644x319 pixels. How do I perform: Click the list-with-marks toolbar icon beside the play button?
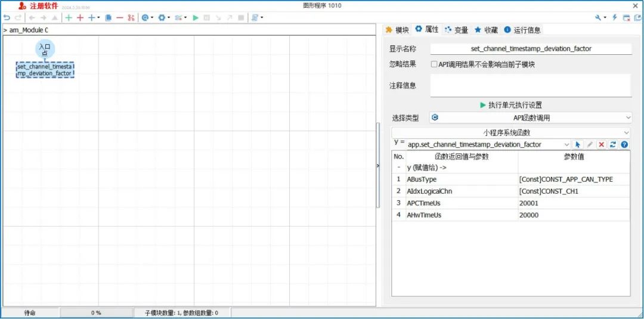[x=178, y=18]
